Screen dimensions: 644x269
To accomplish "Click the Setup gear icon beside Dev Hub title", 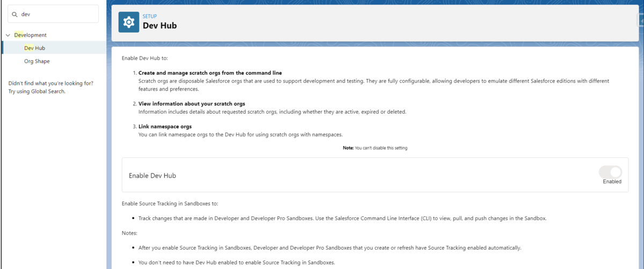I will tap(129, 22).
